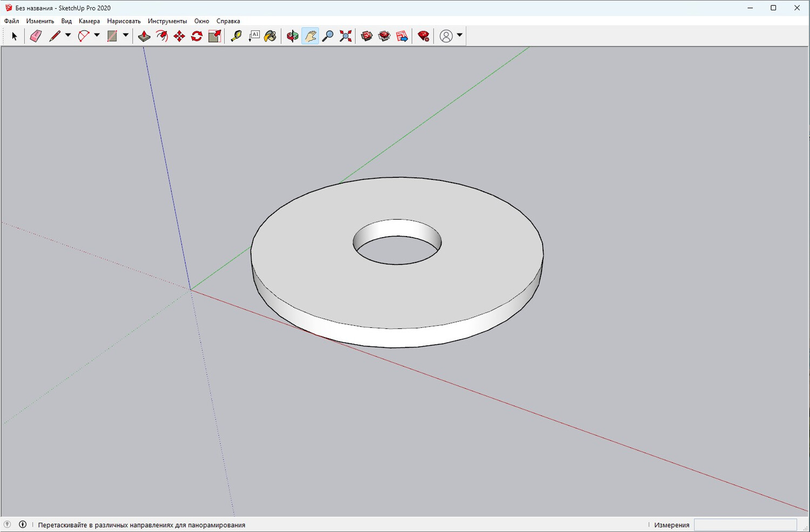
Task: Select the arrow Select tool
Action: pyautogui.click(x=15, y=36)
